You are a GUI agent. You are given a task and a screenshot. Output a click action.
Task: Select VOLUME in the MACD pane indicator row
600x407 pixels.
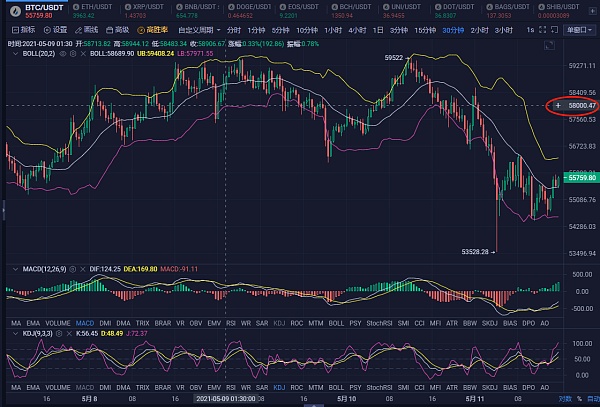(58, 323)
